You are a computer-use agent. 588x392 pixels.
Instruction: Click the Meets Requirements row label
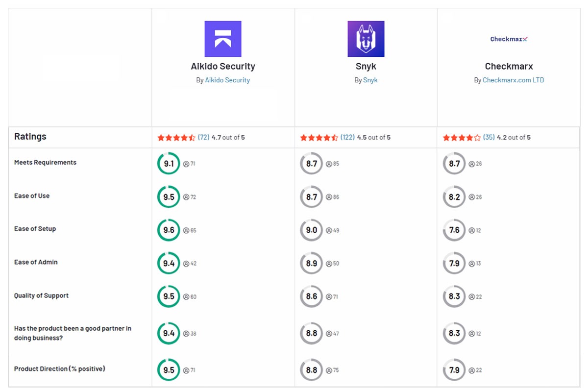[x=45, y=162]
